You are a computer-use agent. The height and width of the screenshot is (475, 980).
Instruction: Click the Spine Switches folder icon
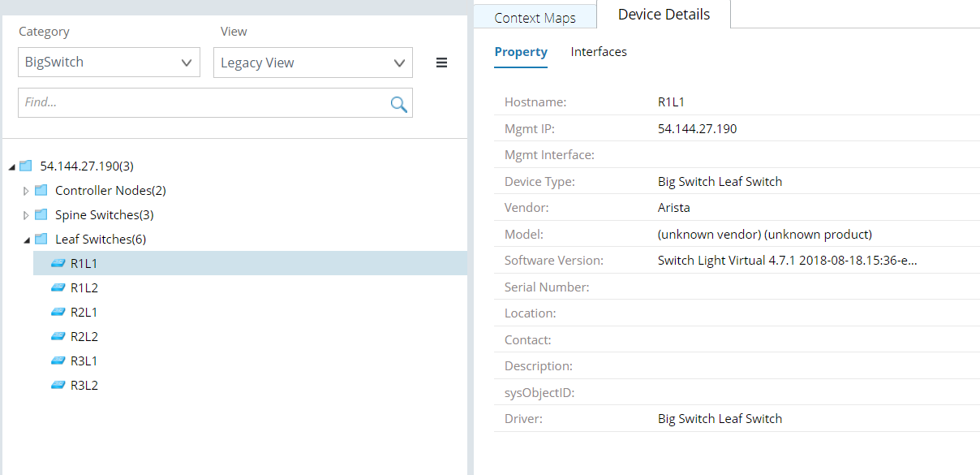click(41, 214)
